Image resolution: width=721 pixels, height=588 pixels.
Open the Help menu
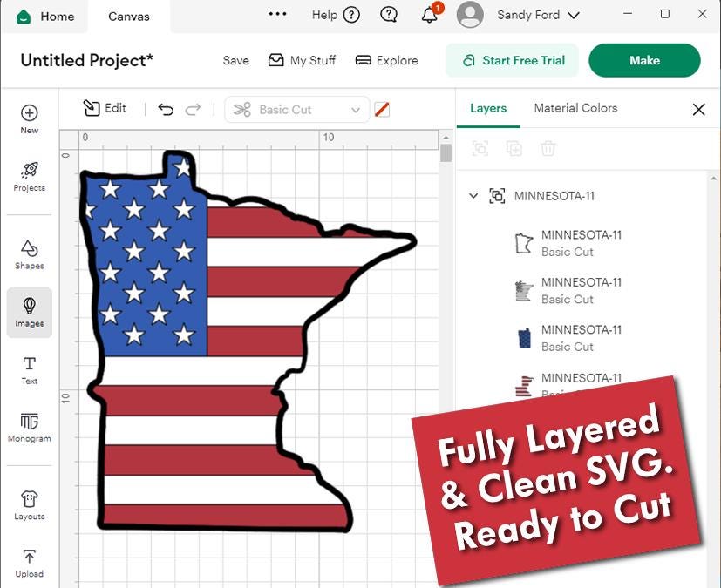pos(335,15)
